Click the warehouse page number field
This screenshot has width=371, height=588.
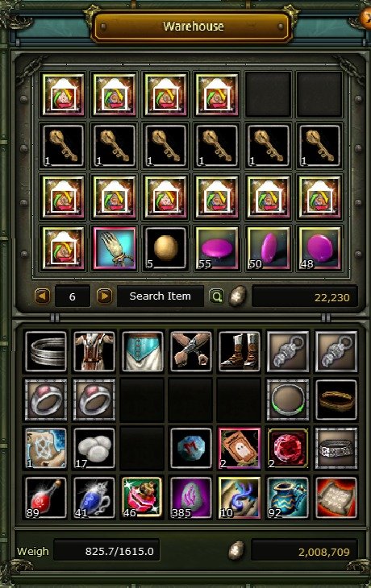click(73, 296)
